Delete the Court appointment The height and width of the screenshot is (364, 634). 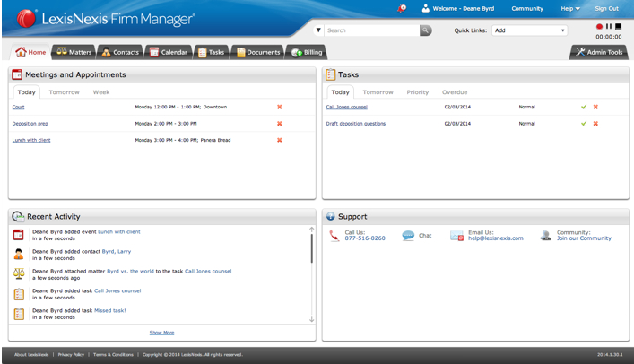click(x=280, y=108)
